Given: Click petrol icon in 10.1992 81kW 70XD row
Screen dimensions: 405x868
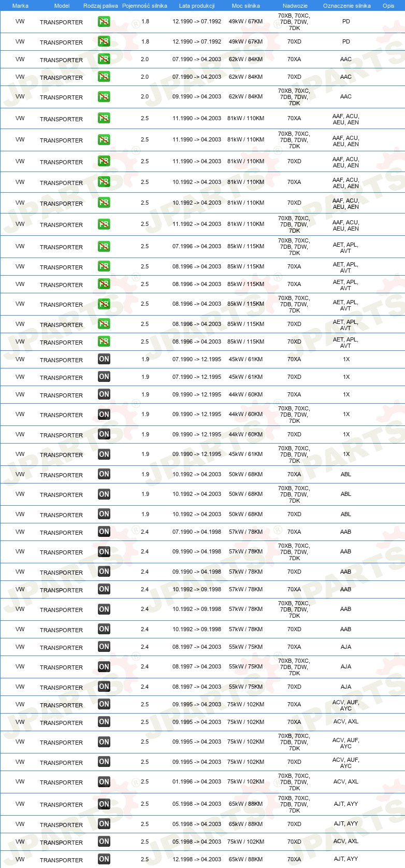Looking at the screenshot, I should click(x=104, y=203).
